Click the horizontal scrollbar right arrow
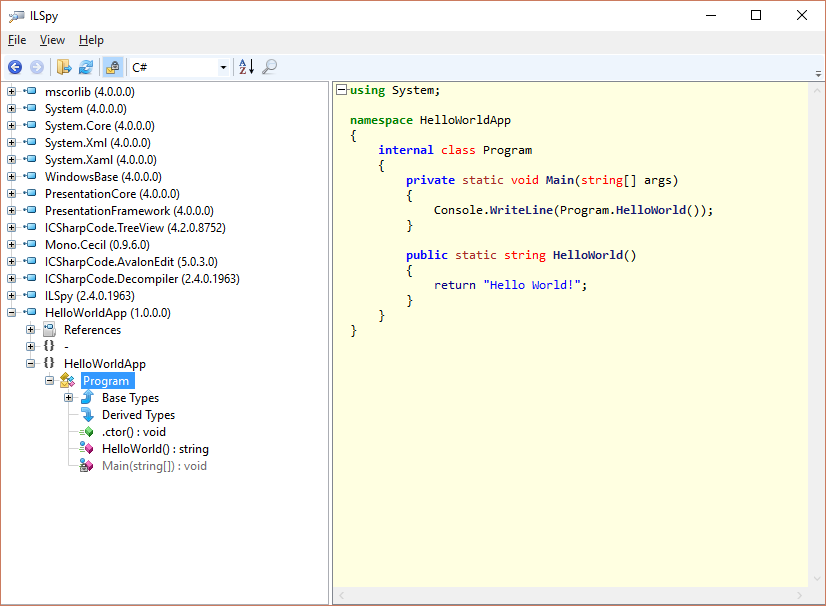The width and height of the screenshot is (826, 606). [x=800, y=595]
